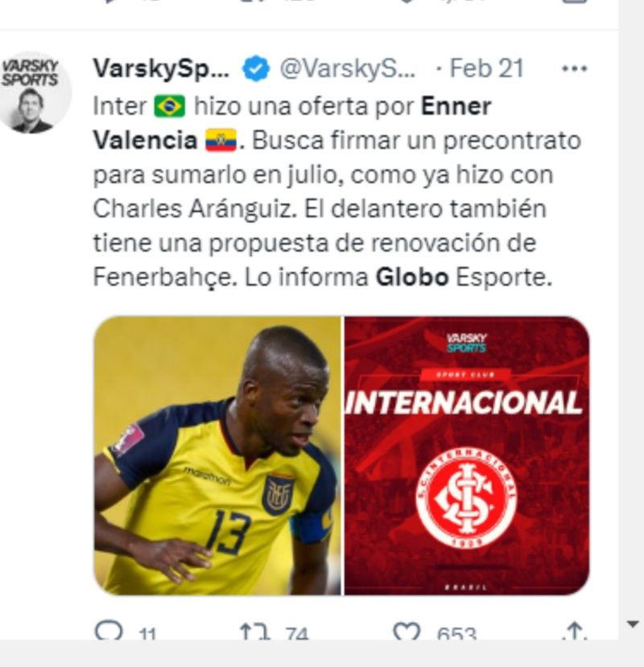The image size is (644, 667).
Task: Click the scrollbar down arrow
Action: pos(633,624)
